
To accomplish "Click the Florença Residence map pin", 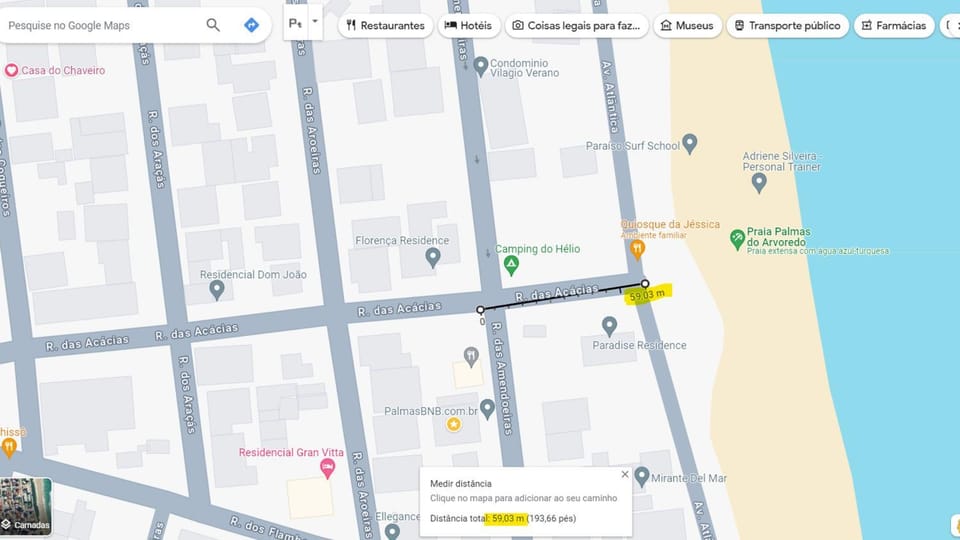I will pos(433,258).
